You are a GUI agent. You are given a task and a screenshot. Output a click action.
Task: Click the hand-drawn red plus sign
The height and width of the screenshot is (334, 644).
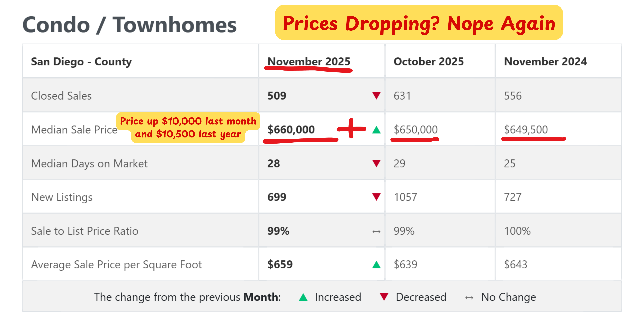(x=351, y=129)
